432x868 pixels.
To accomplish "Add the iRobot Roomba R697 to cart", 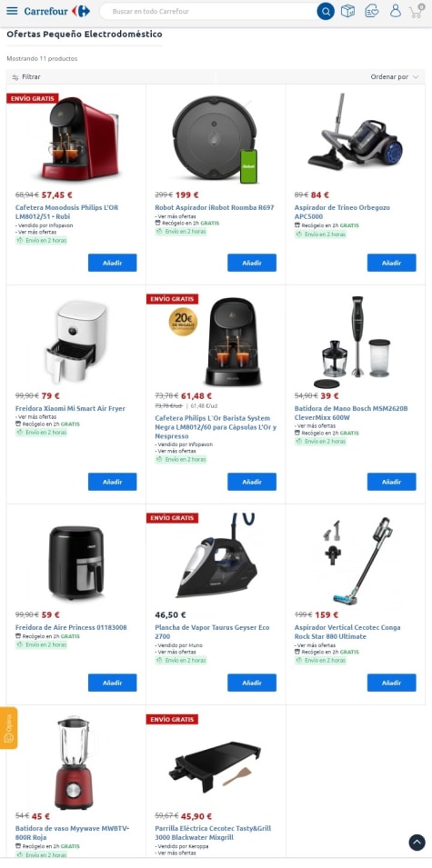I will click(x=252, y=263).
